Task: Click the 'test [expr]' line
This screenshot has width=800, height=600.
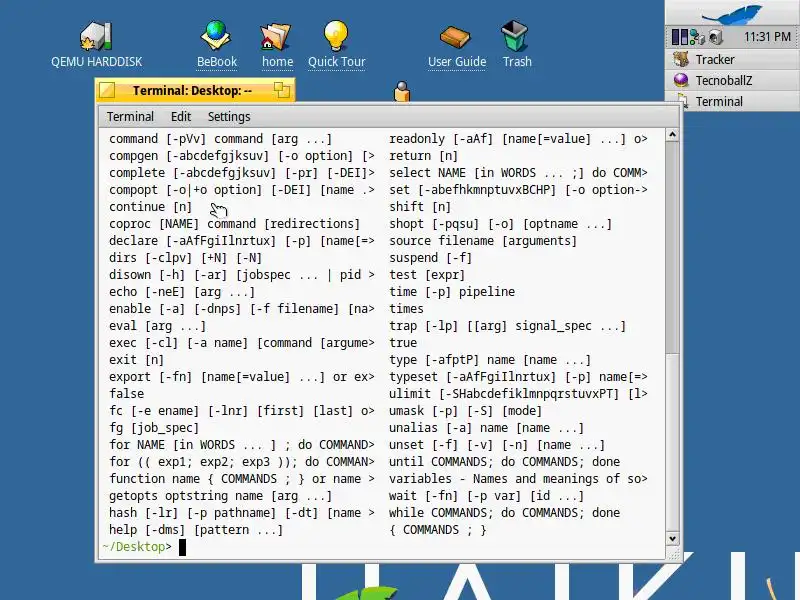Action: (427, 274)
